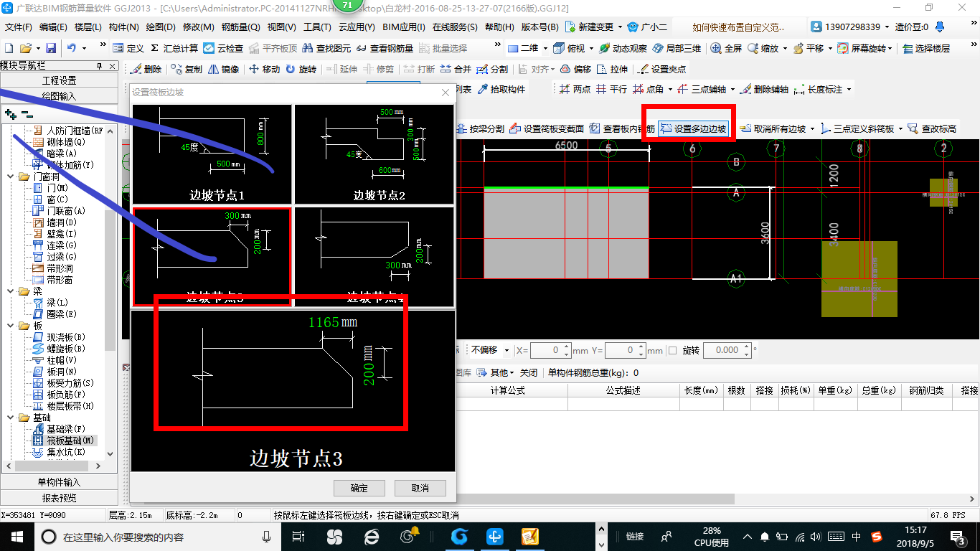Click 设置多边边坡 toolbar button
This screenshot has width=980, height=551.
[x=693, y=129]
